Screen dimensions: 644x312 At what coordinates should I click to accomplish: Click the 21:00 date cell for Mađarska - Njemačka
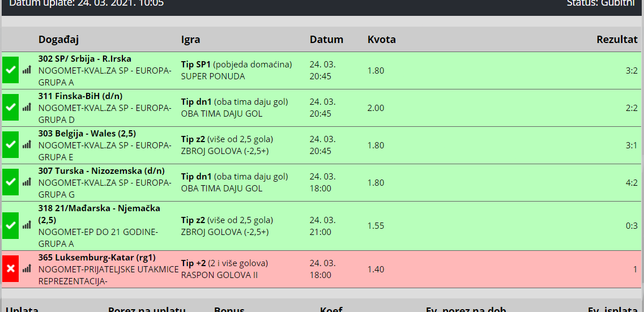(323, 226)
